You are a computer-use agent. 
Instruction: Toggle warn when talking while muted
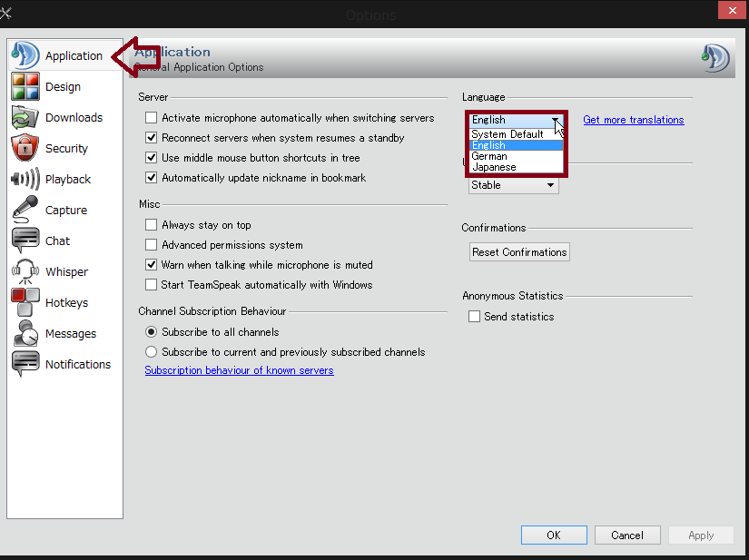[151, 264]
